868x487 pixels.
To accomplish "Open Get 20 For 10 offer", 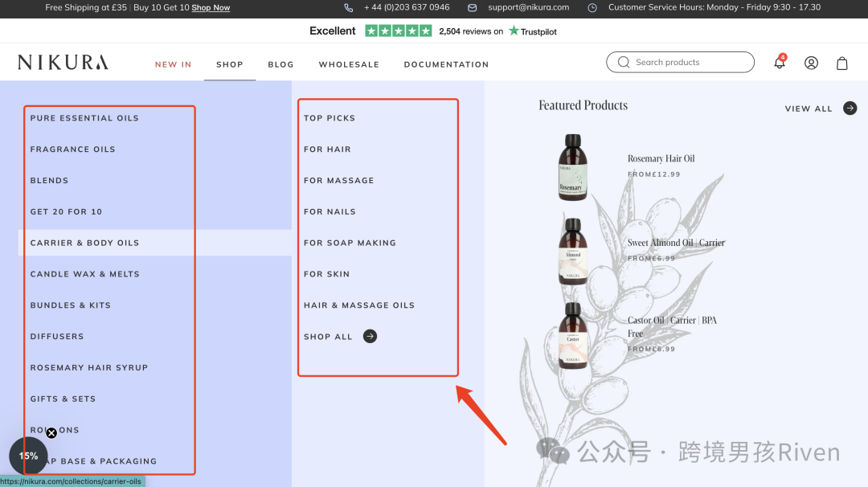I will [66, 211].
